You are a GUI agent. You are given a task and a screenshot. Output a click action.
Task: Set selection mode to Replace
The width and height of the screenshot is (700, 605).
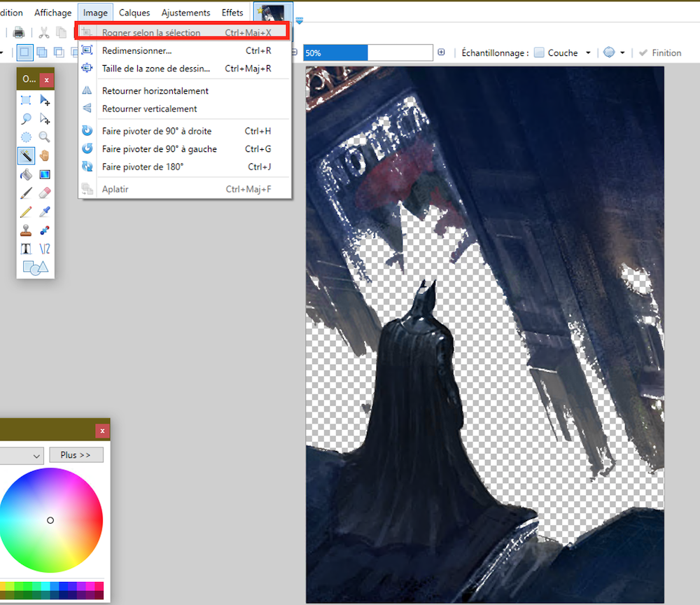point(24,53)
